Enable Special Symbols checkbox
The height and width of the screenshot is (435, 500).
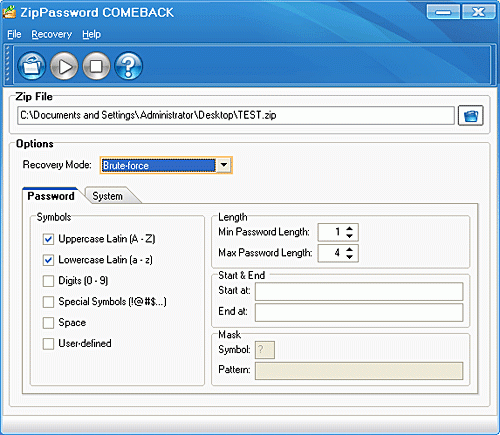coord(48,302)
